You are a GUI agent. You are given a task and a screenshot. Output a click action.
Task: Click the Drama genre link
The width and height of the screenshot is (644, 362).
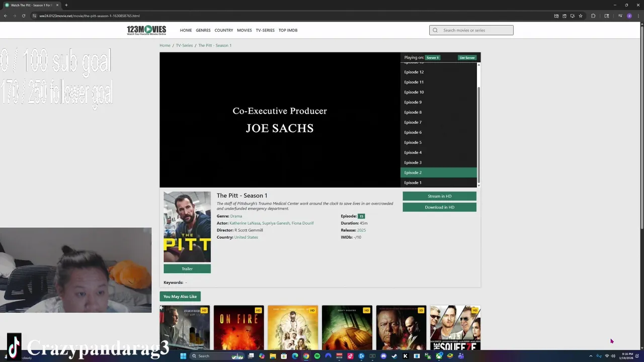click(x=236, y=216)
